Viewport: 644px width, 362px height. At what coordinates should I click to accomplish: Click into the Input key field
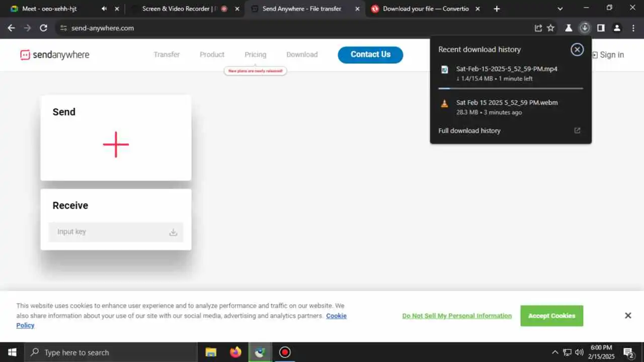pos(116,232)
